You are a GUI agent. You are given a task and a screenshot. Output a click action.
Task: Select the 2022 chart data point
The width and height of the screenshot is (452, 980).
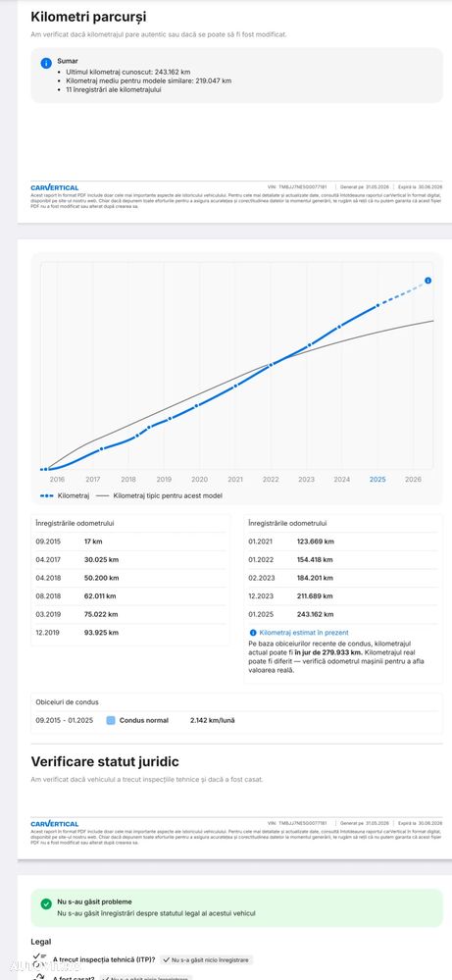(271, 364)
